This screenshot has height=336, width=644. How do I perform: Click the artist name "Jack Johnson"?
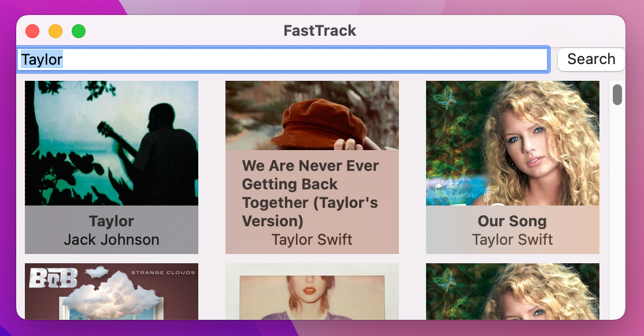(x=111, y=240)
